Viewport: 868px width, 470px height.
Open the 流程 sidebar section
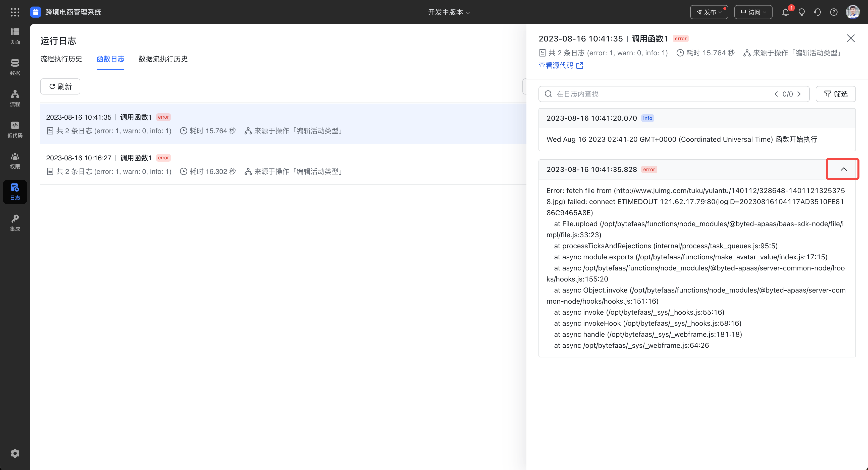click(x=15, y=99)
